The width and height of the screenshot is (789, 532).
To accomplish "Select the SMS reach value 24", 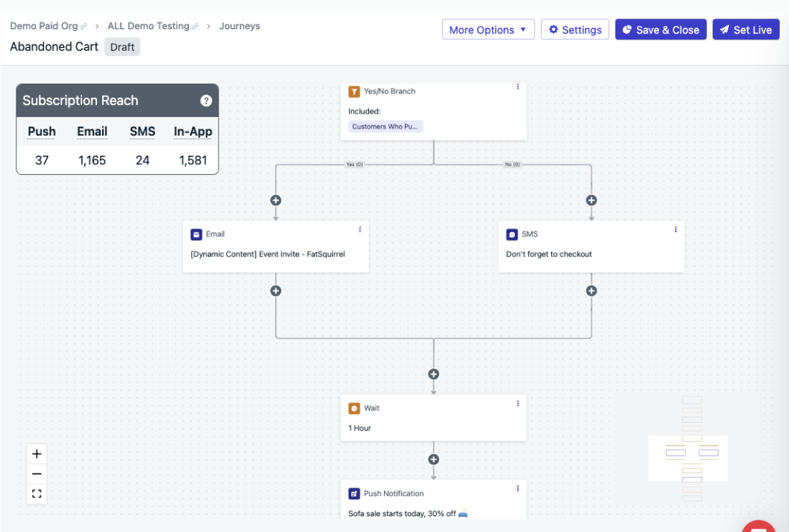I will click(142, 160).
